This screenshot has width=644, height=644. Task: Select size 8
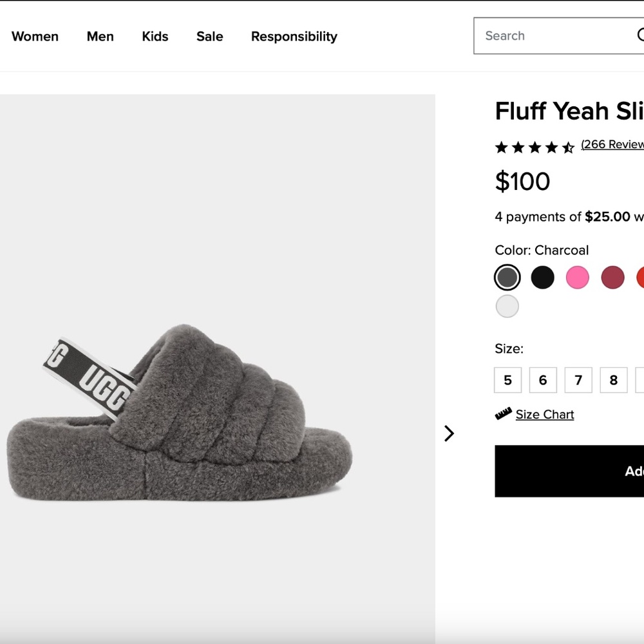pyautogui.click(x=613, y=380)
